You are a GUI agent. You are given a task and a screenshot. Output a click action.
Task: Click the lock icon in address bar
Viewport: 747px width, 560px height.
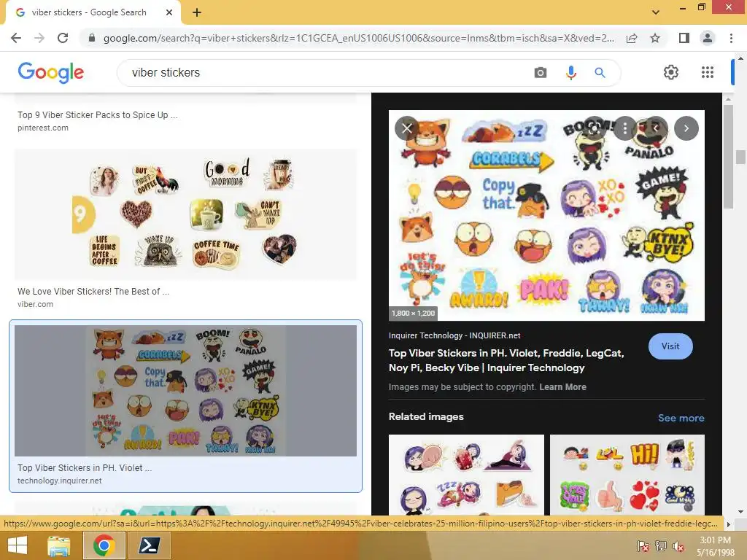[92, 38]
